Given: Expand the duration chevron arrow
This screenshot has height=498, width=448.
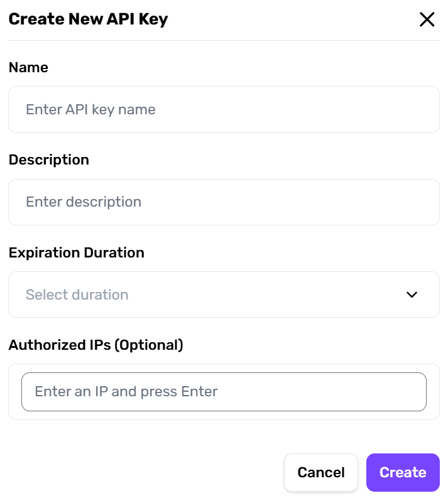Looking at the screenshot, I should pos(412,295).
